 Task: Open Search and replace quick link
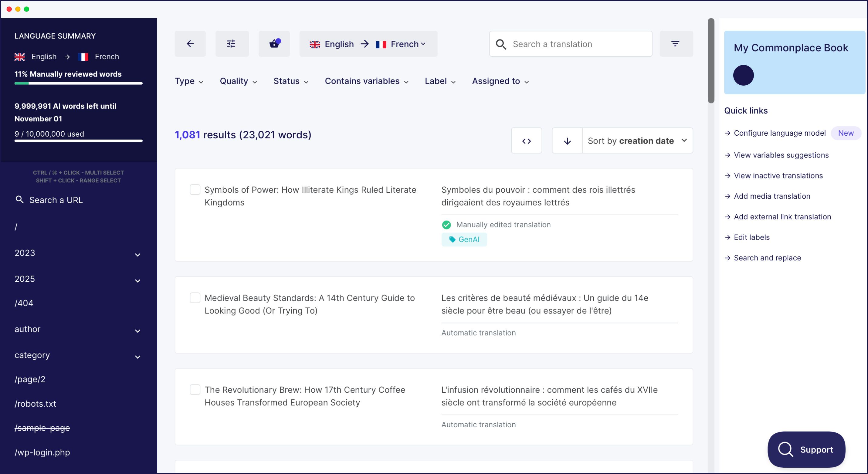768,257
